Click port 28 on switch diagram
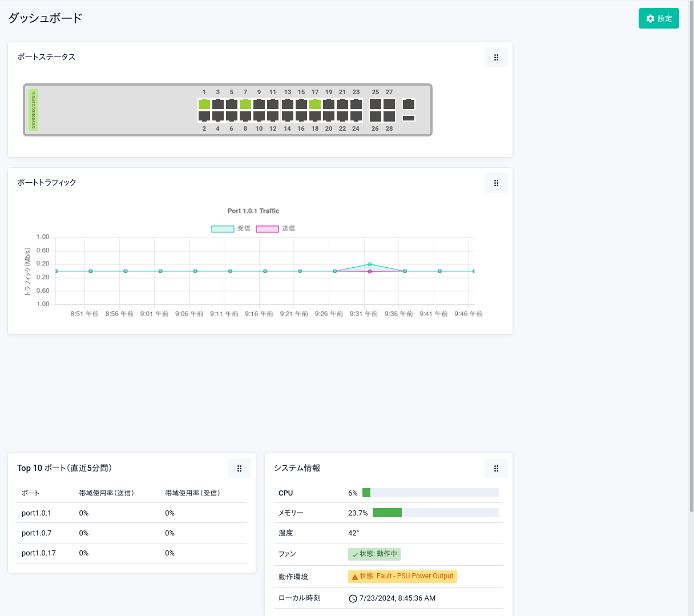 (389, 116)
